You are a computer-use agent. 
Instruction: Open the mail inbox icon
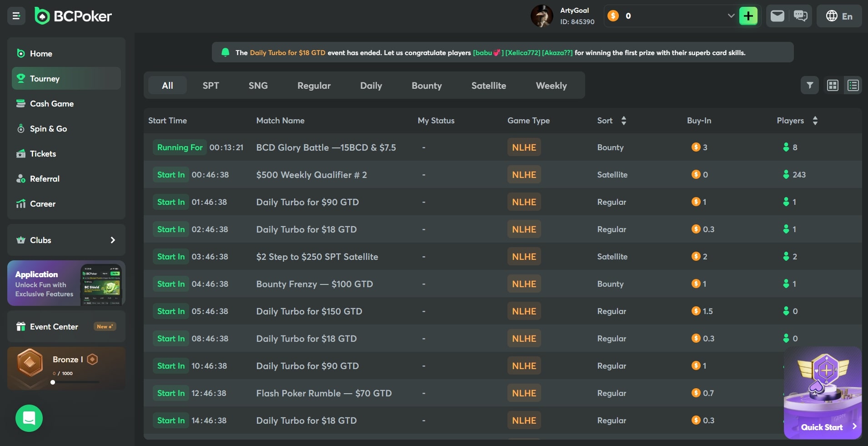[x=778, y=16]
